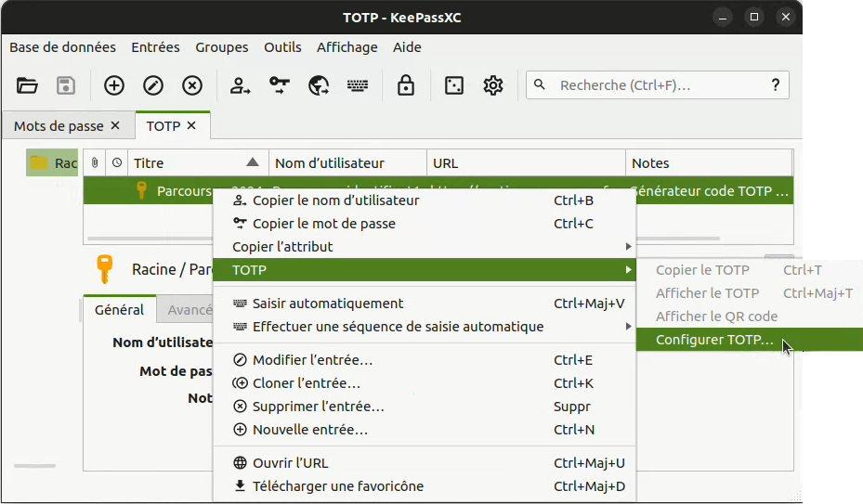Click in the Recherche search field
Image resolution: width=863 pixels, height=504 pixels.
click(x=658, y=85)
